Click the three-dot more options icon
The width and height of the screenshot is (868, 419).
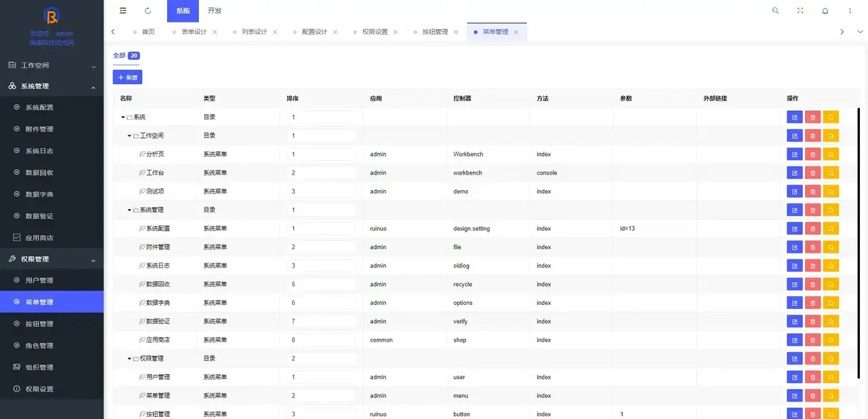850,10
